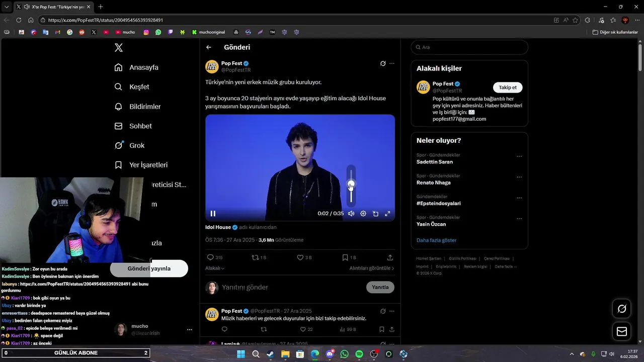This screenshot has width=644, height=362.
Task: Open options for #Epsteindosyalari trend
Action: click(x=519, y=198)
